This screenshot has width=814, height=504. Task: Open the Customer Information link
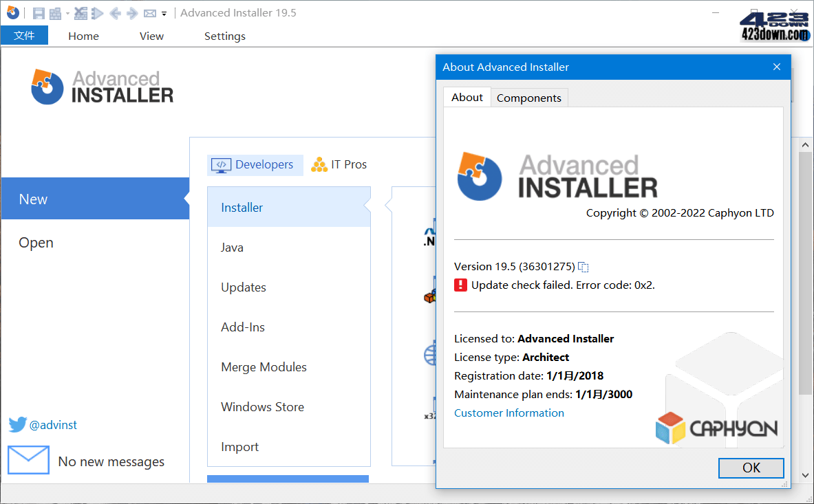click(x=509, y=413)
